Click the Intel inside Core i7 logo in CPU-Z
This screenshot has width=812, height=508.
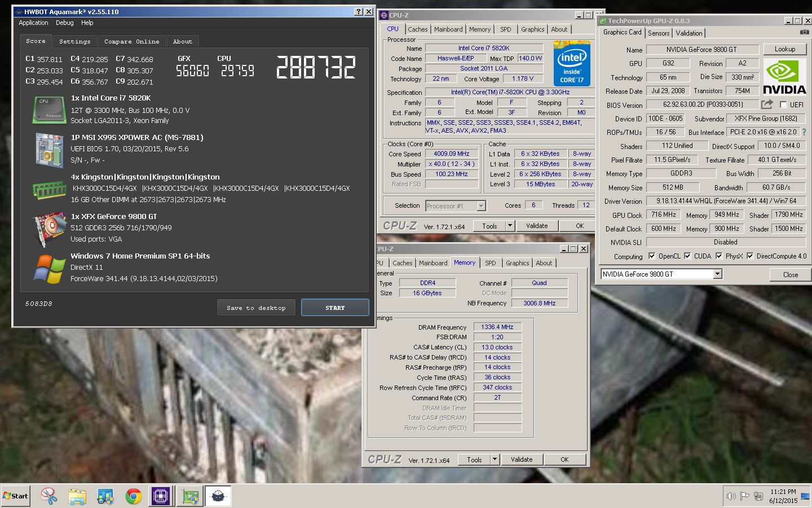(572, 63)
